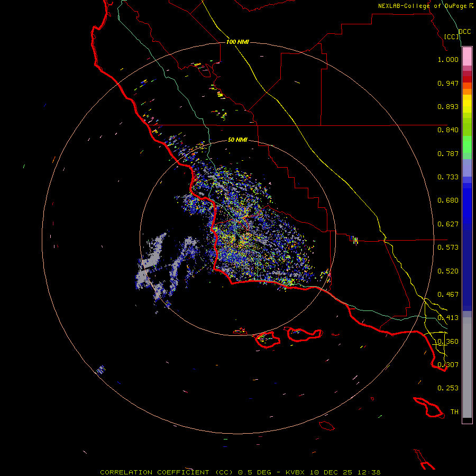
Task: Click the 1.000 value on color scale
Action: [x=448, y=59]
